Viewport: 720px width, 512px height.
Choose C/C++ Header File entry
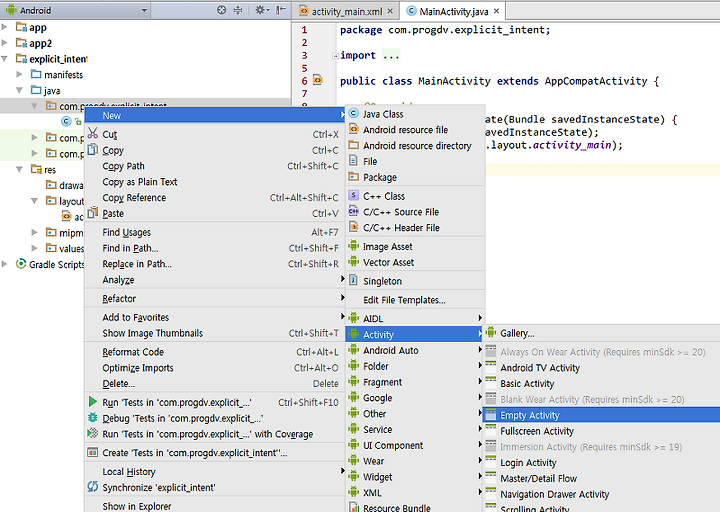tap(416, 228)
